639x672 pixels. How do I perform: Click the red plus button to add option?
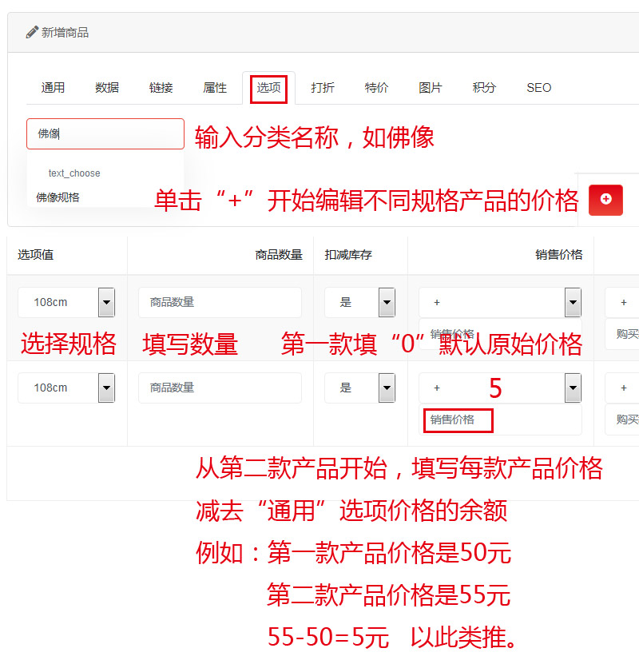coord(605,200)
